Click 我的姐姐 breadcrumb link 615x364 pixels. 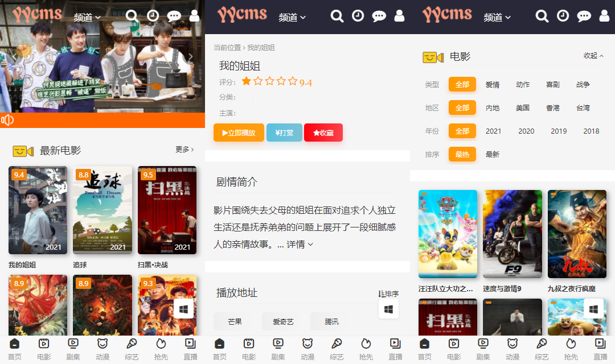(261, 47)
